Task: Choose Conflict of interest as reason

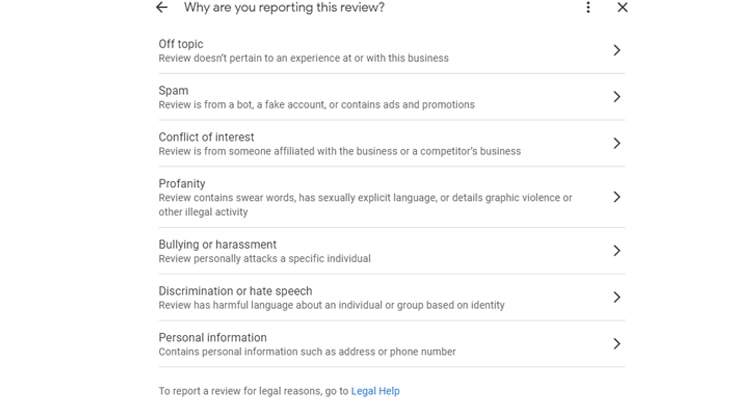Action: 392,143
